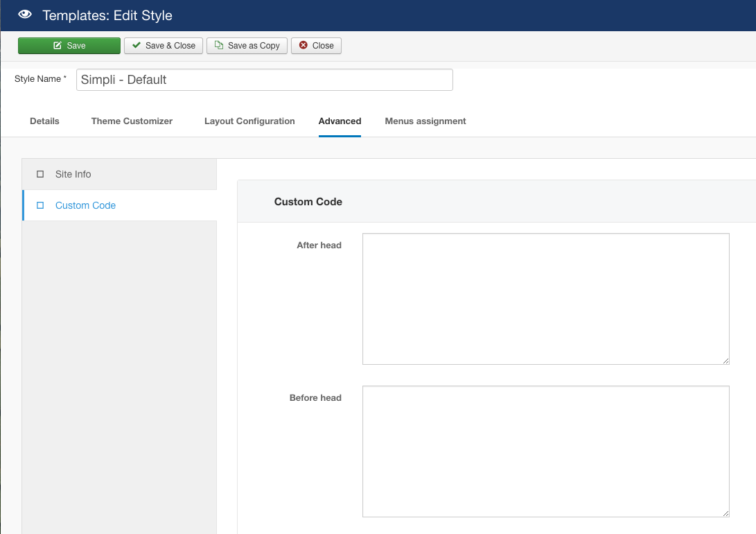Click the red X icon on Close
Image resolution: width=756 pixels, height=534 pixels.
pyautogui.click(x=304, y=46)
